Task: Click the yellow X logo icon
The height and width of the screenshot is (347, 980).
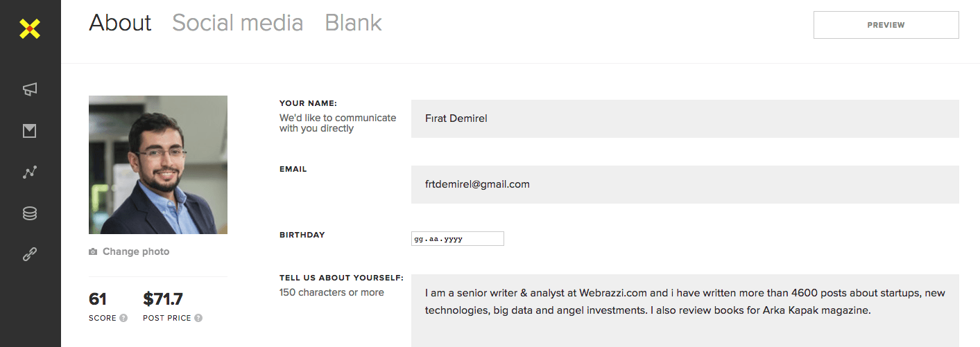Action: 30,28
